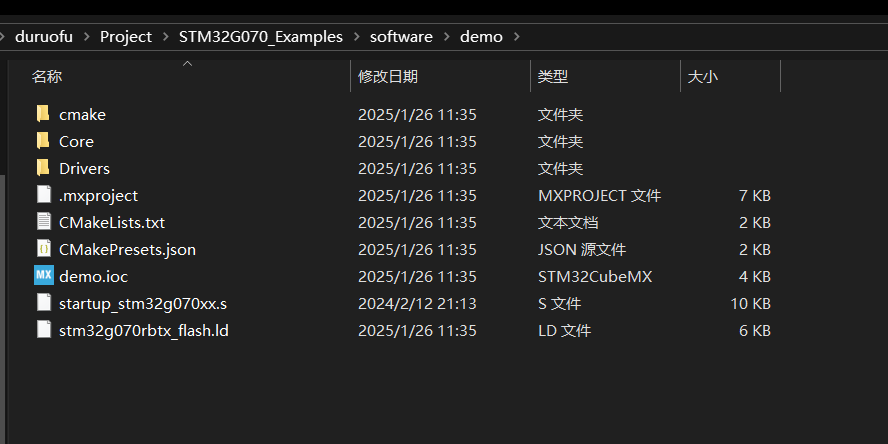This screenshot has height=444, width=888.
Task: Click the Drivers folder icon
Action: tap(43, 168)
